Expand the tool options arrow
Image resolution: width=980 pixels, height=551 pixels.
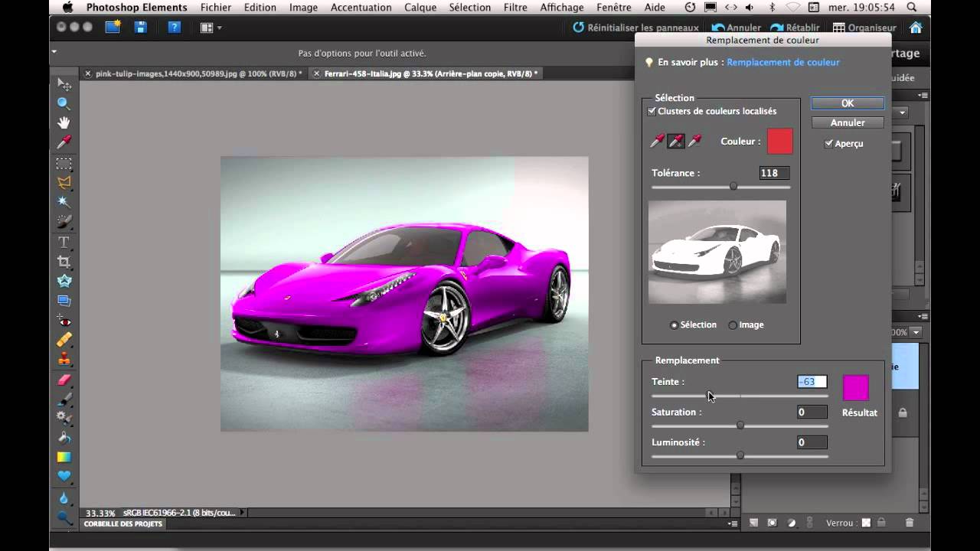tap(54, 52)
